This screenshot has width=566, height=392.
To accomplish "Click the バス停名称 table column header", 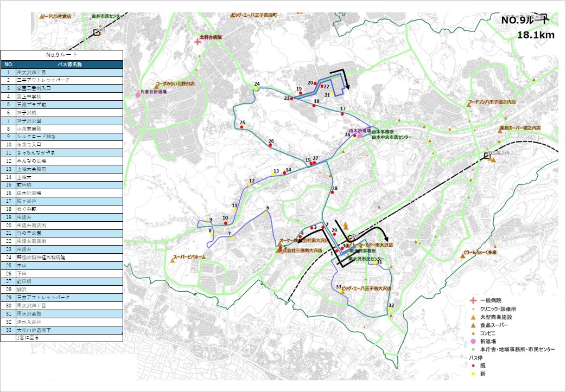I will pyautogui.click(x=69, y=64).
